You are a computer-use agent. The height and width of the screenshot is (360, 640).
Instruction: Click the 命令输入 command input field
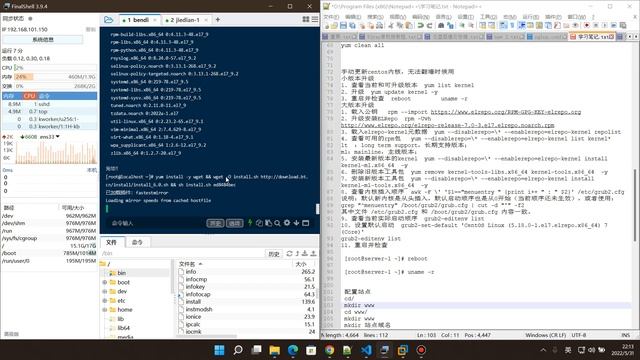(157, 223)
